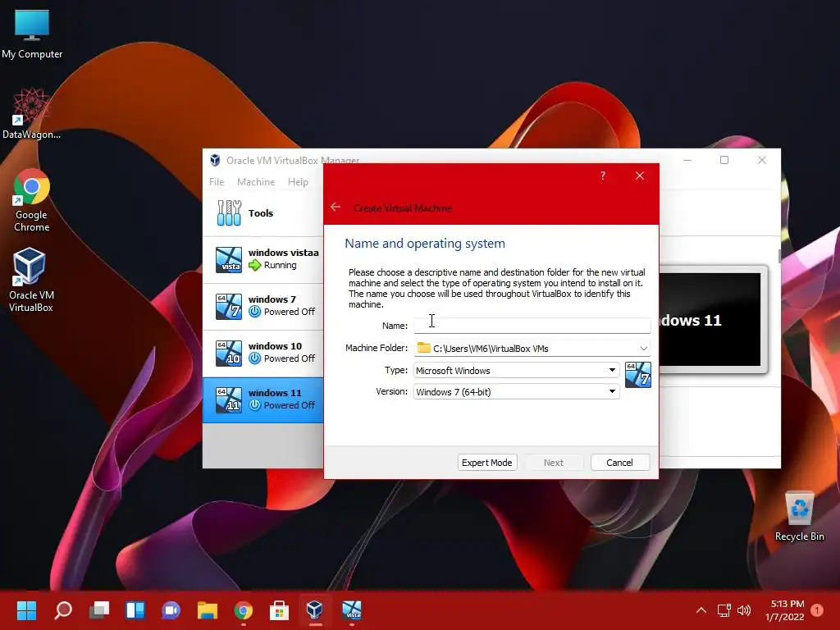
Task: Click the Windows 7 OS type icon in dialog
Action: 637,374
